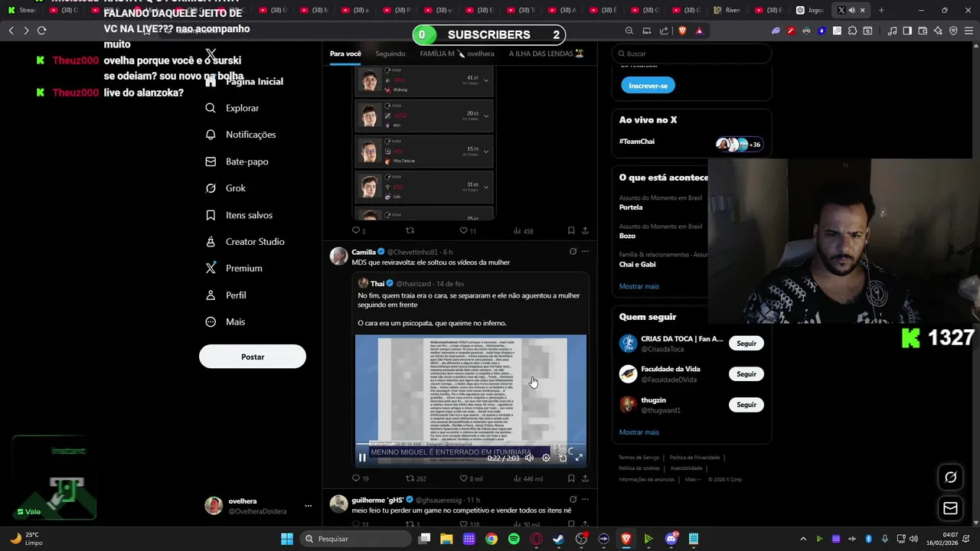Open browser extensions puzzle icon

click(x=852, y=31)
